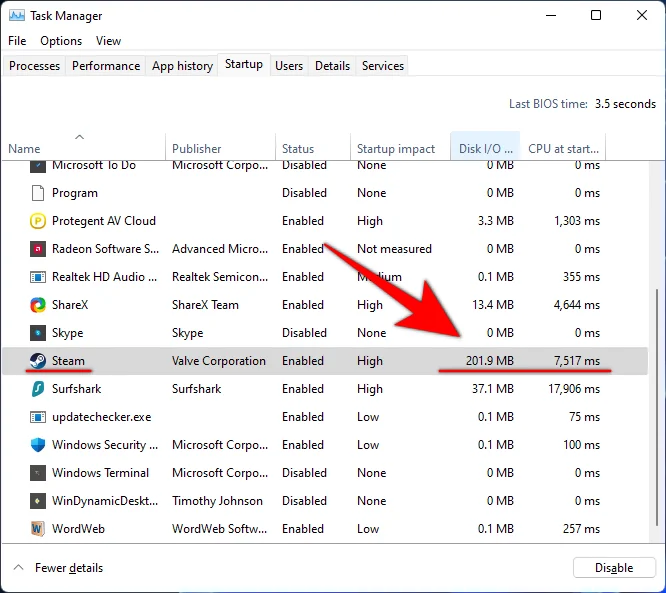Sort by the Name column header

(x=83, y=146)
